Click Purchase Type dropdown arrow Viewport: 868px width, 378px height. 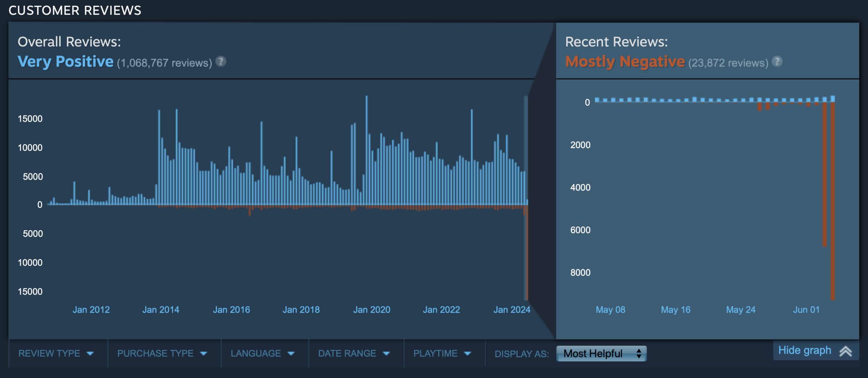coord(203,354)
